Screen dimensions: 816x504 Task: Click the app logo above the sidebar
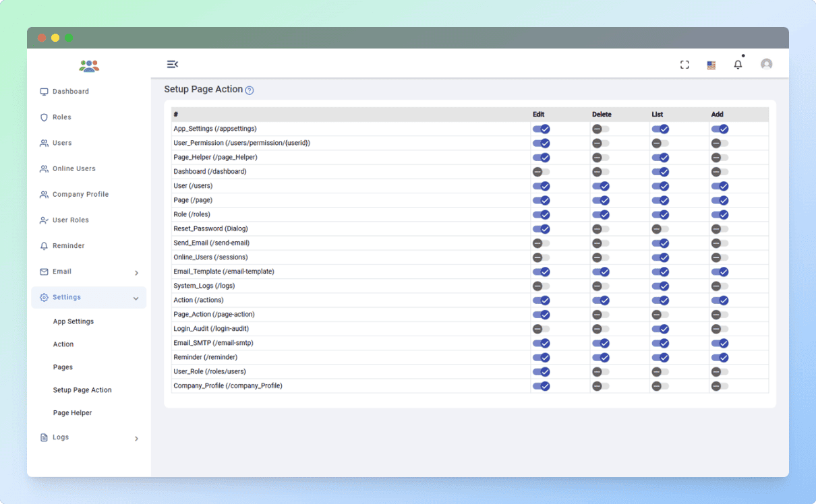[89, 65]
